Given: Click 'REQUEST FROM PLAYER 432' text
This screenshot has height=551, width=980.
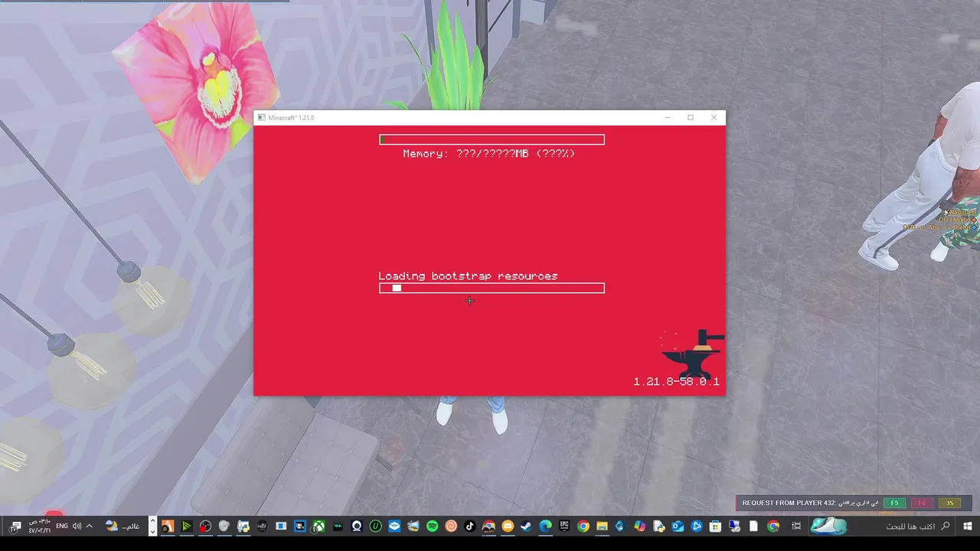Looking at the screenshot, I should click(789, 503).
